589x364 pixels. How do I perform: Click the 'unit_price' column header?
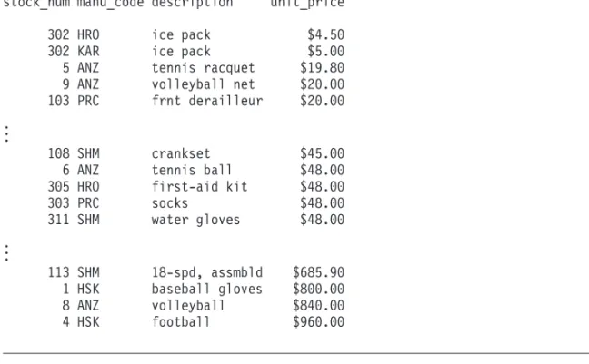(x=307, y=4)
